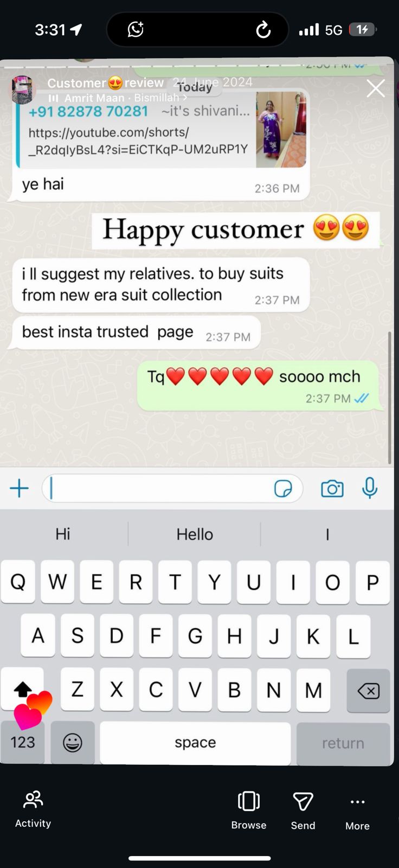This screenshot has height=868, width=399.
Task: Tap the space bar key
Action: coord(195,743)
